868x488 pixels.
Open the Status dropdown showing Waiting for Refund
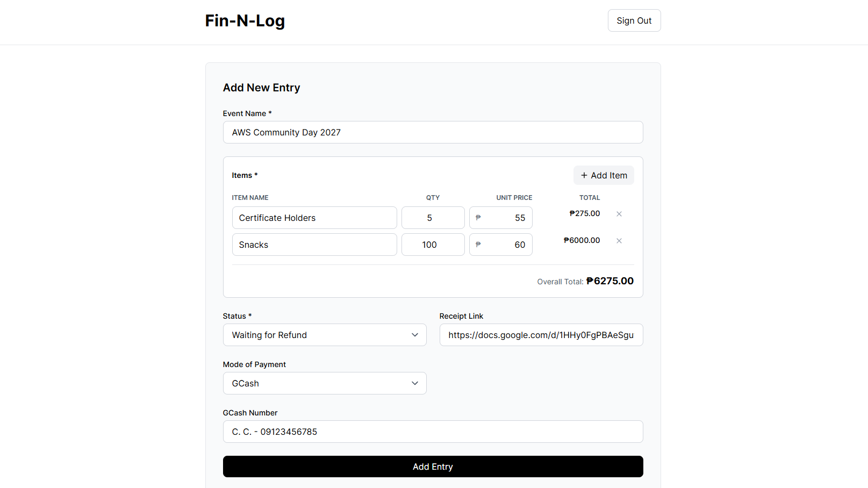pos(325,334)
